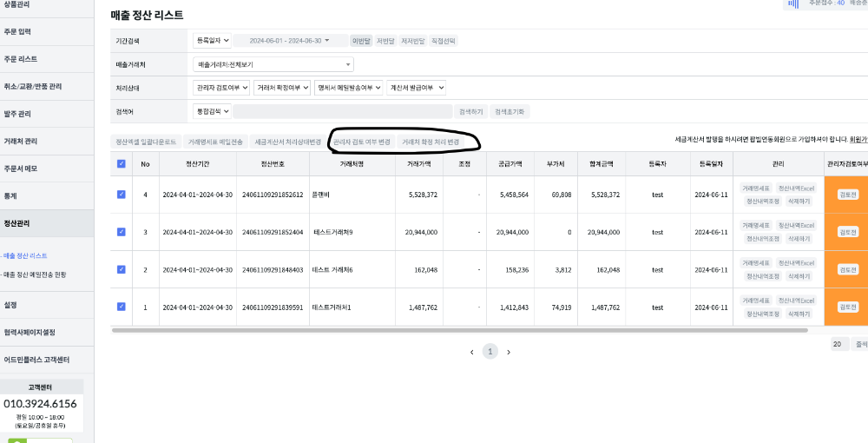Go to previous page arrow in pagination
The height and width of the screenshot is (443, 868).
471,352
